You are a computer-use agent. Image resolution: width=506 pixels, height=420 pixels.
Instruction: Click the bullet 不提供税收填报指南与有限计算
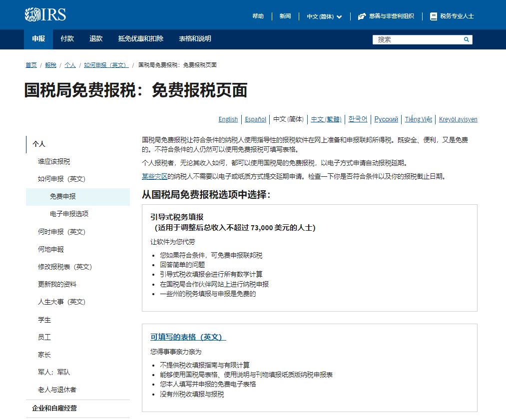point(205,365)
